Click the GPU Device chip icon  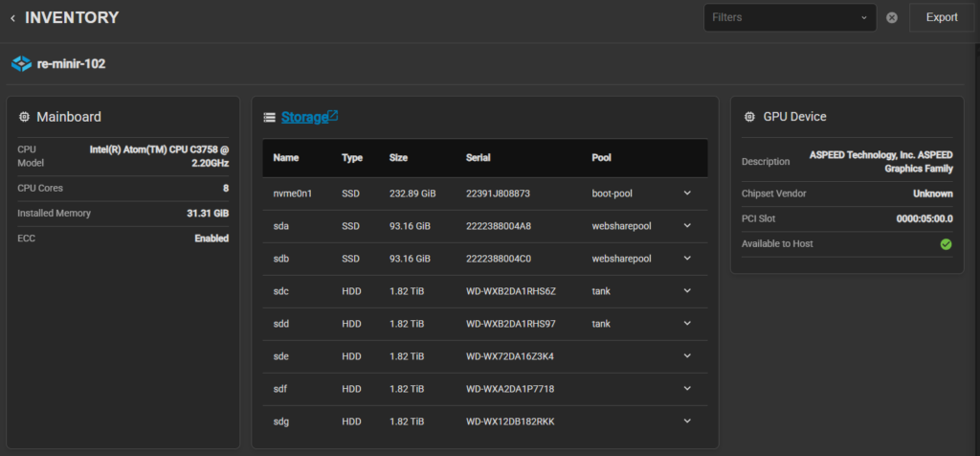pos(748,117)
